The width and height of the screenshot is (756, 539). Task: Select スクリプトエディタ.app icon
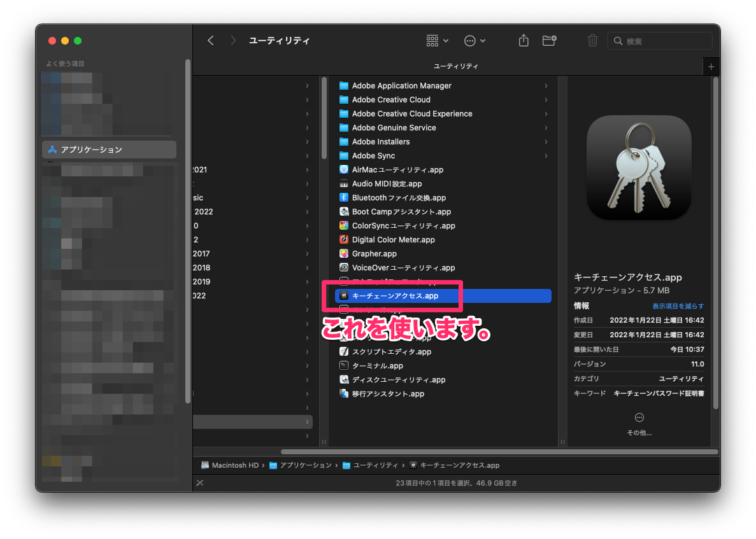tap(344, 352)
